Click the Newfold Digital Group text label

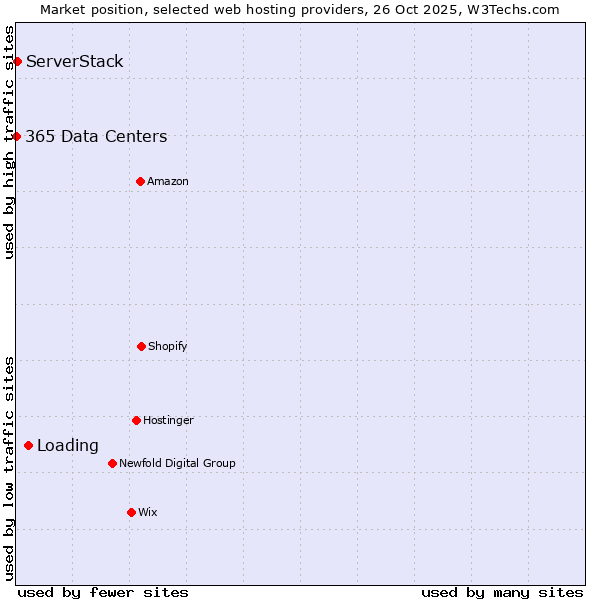177,463
